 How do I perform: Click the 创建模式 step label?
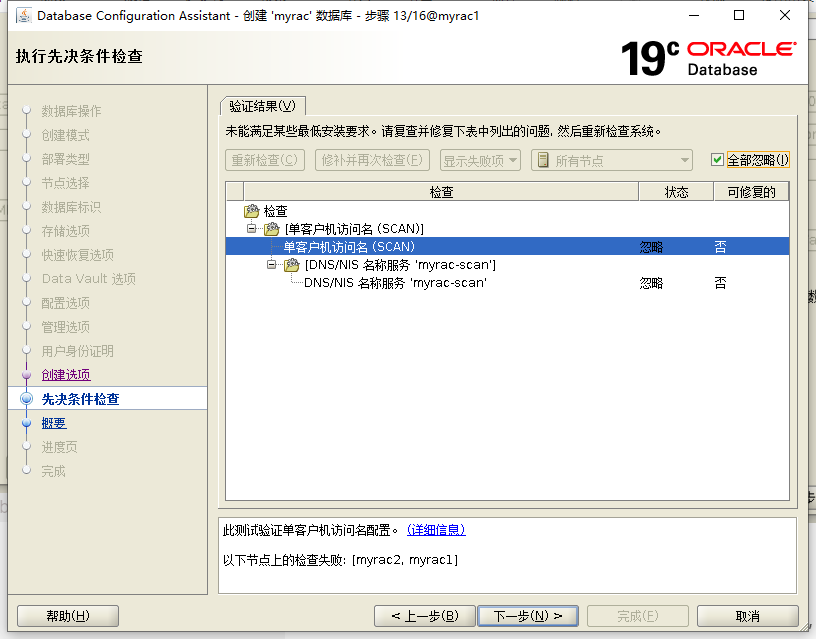coord(66,135)
